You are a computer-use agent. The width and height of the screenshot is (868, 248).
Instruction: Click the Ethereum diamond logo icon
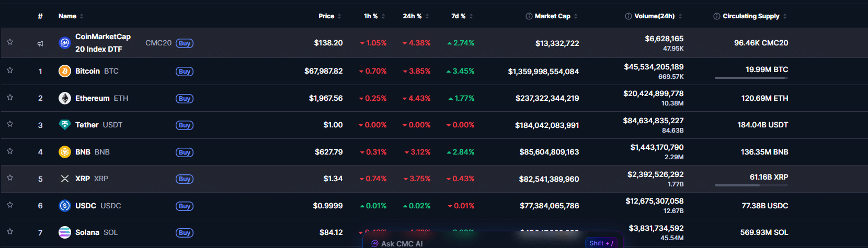pos(65,98)
